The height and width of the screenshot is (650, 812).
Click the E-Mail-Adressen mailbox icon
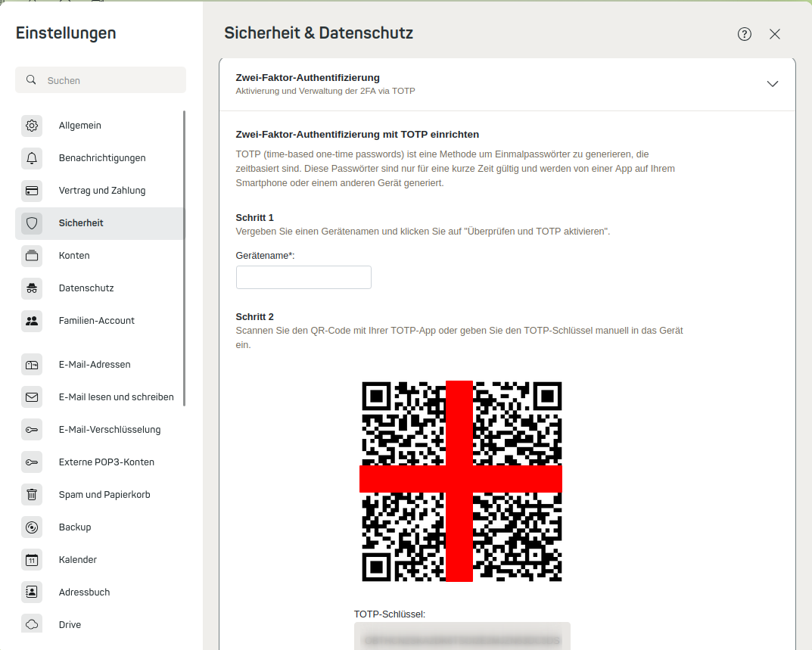tap(32, 365)
